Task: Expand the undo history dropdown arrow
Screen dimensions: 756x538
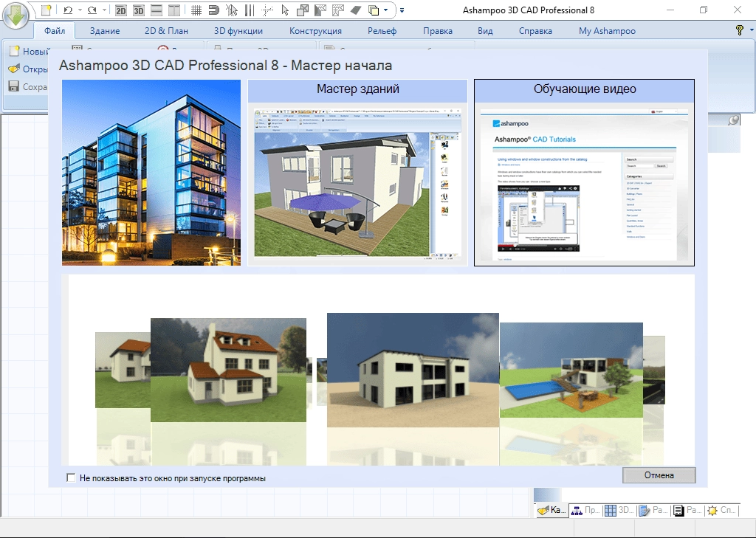Action: coord(80,10)
